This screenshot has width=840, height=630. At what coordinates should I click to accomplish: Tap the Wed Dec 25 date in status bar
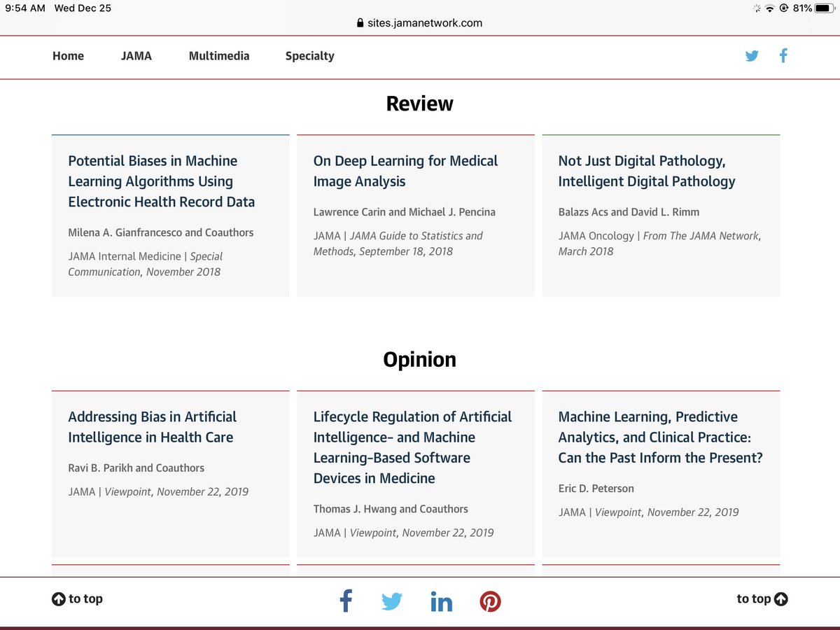[x=83, y=8]
